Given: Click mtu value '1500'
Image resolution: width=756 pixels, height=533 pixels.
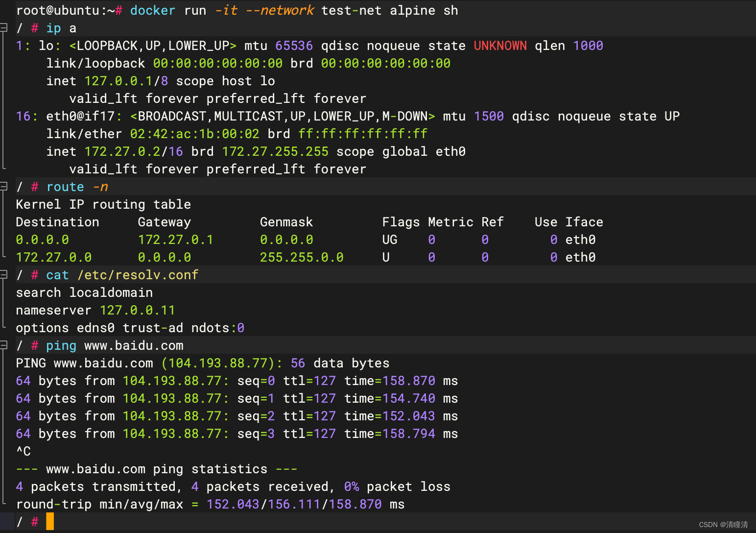Looking at the screenshot, I should 489,116.
